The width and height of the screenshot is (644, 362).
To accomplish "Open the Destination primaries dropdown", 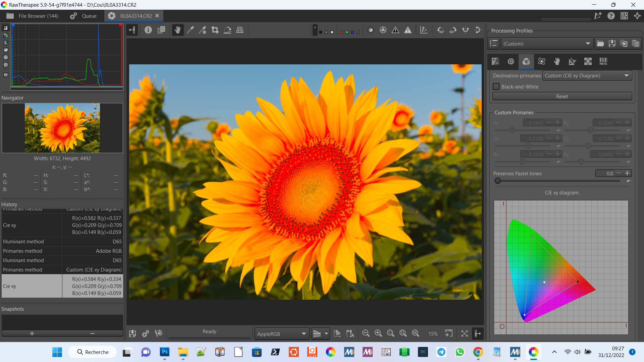I will [x=587, y=76].
